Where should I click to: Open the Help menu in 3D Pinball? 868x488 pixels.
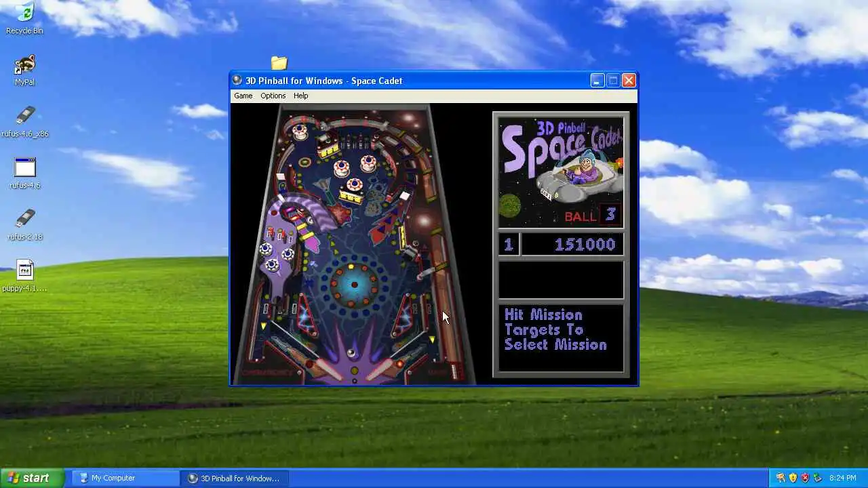(x=300, y=96)
